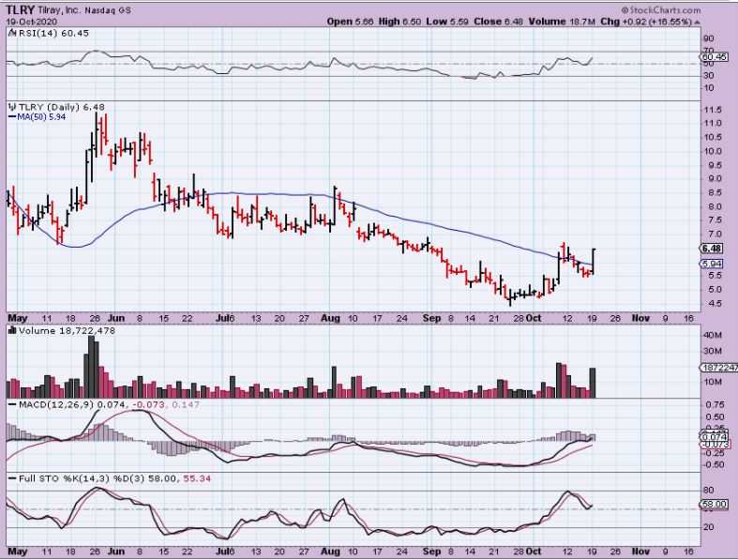Click the 80 stochastic axis label
Screen dimensions: 738x560
709,491
